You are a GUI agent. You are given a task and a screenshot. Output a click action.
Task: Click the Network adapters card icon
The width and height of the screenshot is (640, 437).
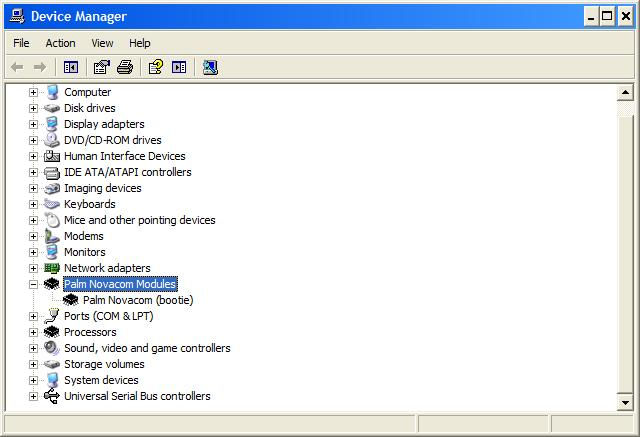(52, 268)
